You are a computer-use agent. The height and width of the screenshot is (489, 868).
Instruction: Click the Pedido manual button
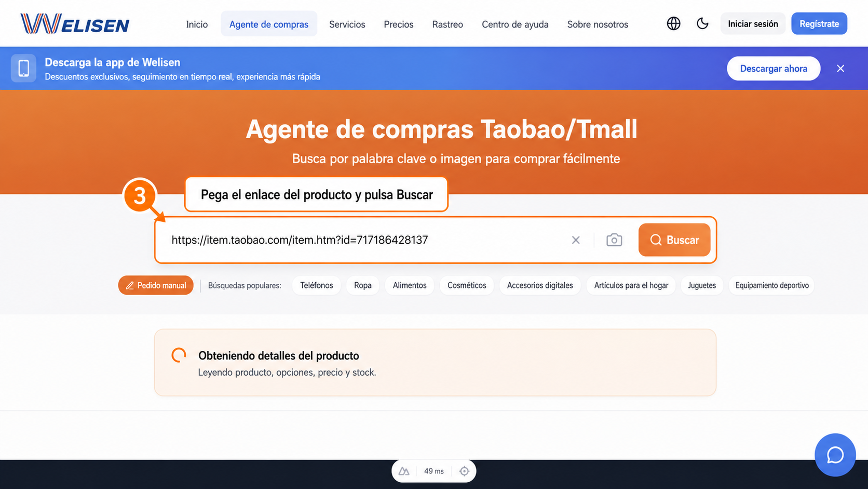(x=156, y=285)
